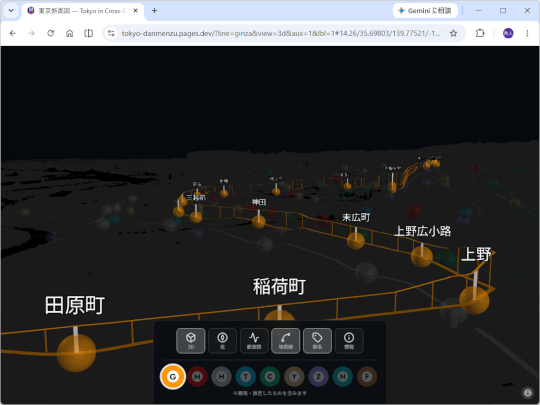The width and height of the screenshot is (540, 405).
Task: Toggle the cross-section (断面図) button
Action: (254, 341)
